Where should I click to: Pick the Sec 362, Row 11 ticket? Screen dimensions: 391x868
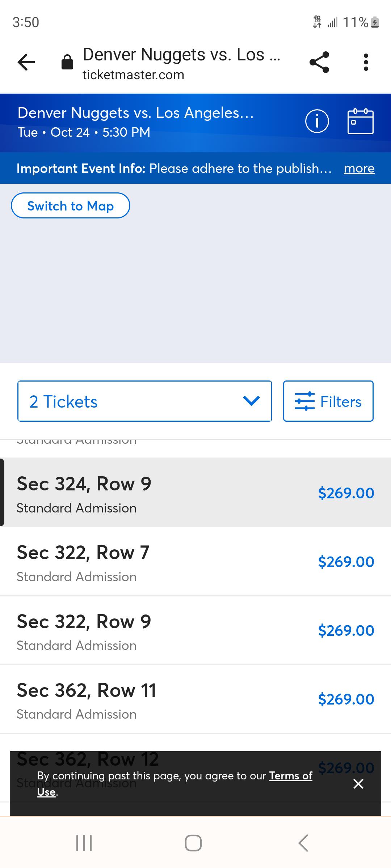tap(195, 699)
